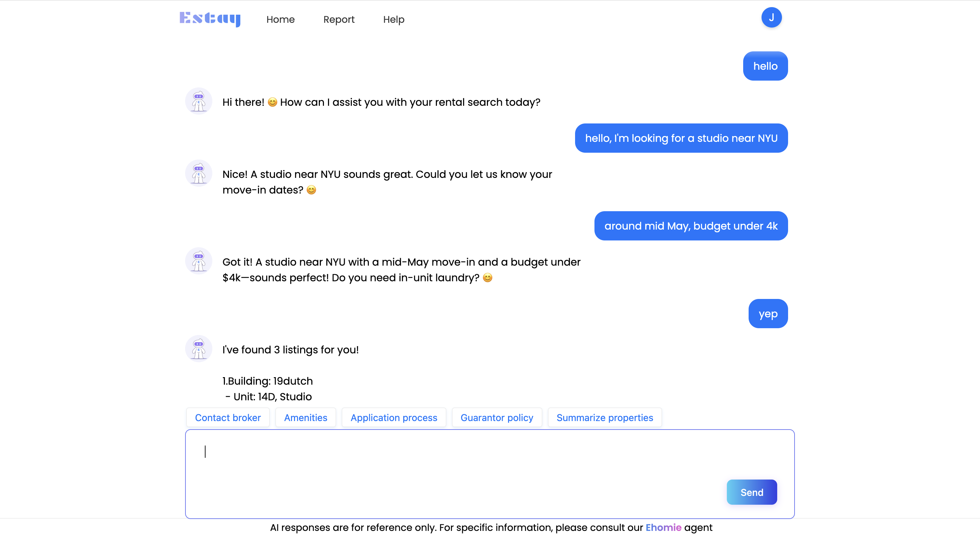Click bot avatar next to move-in dates question
The height and width of the screenshot is (536, 980).
(x=199, y=173)
